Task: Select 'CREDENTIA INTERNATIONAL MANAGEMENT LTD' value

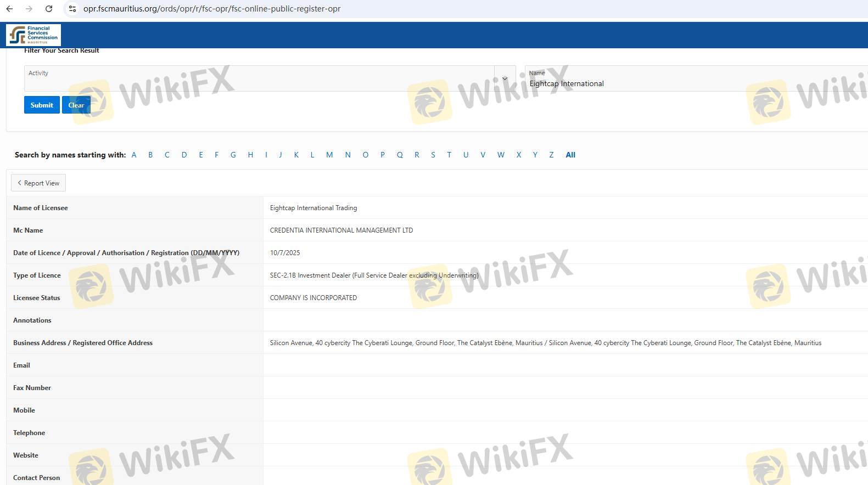Action: pos(341,230)
